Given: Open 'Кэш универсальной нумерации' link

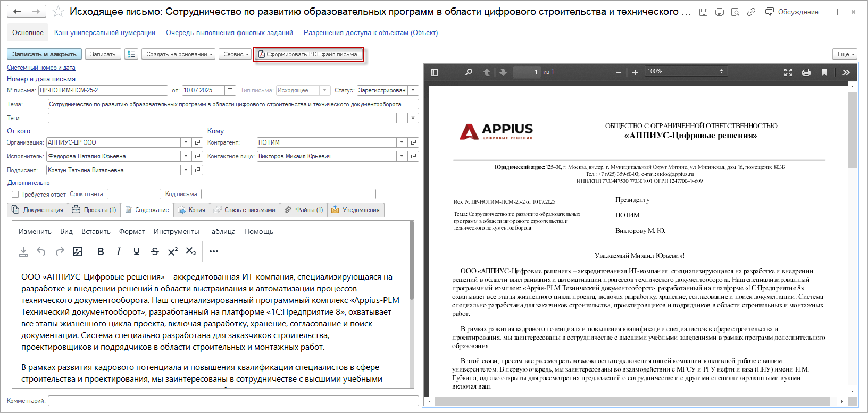Looking at the screenshot, I should [105, 33].
